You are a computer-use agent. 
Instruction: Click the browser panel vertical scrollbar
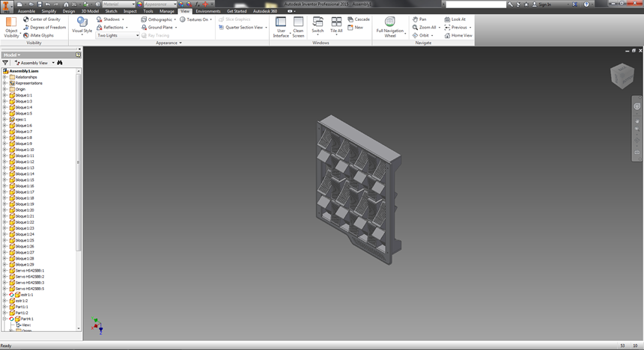79,162
